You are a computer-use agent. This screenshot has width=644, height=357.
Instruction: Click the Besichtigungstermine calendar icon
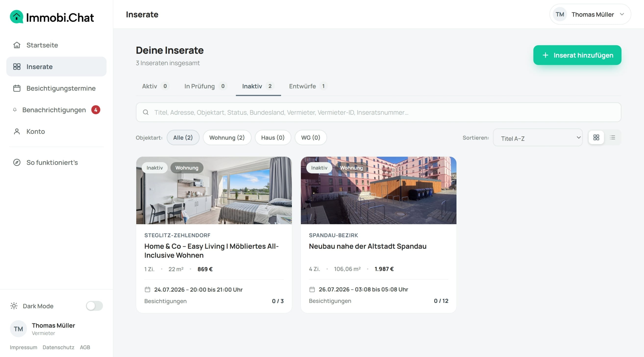(17, 88)
